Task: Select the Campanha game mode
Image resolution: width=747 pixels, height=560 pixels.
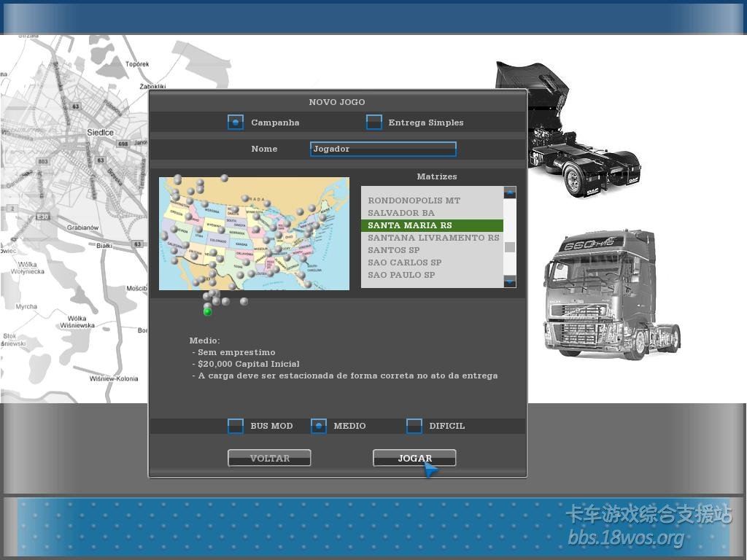Action: point(236,122)
